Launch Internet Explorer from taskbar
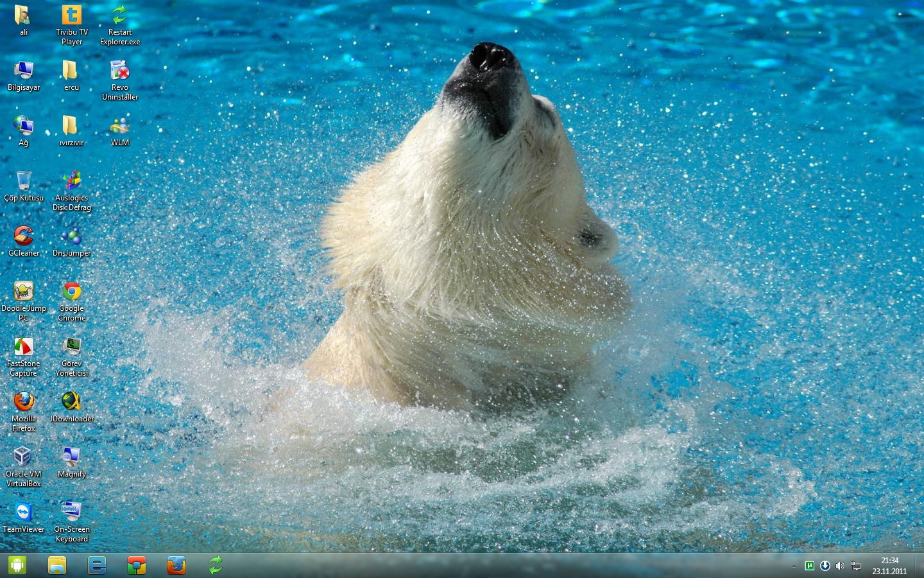The width and height of the screenshot is (924, 578). [x=97, y=565]
